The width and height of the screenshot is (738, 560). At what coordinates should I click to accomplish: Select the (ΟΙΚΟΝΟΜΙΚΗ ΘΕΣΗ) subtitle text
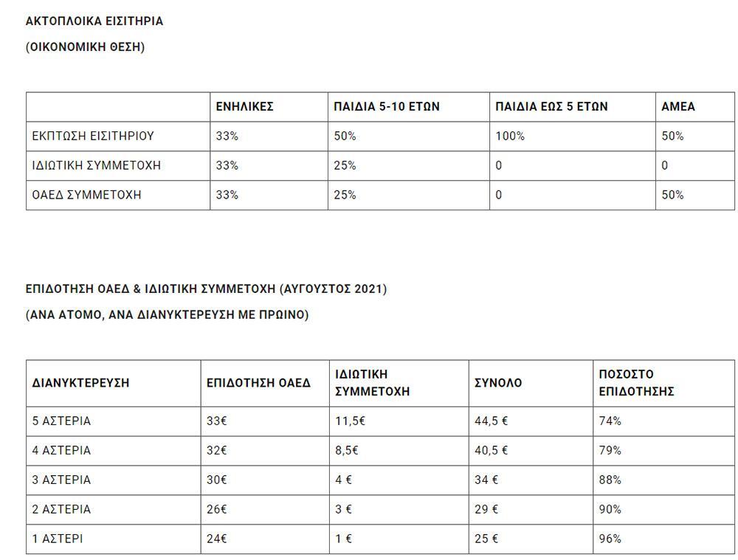pyautogui.click(x=85, y=47)
